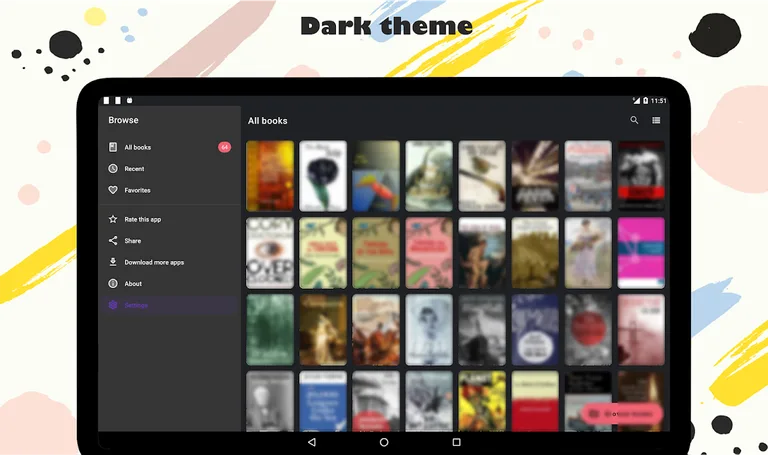Open the dark green forest book cover
Image resolution: width=768 pixels, height=455 pixels.
click(x=270, y=330)
